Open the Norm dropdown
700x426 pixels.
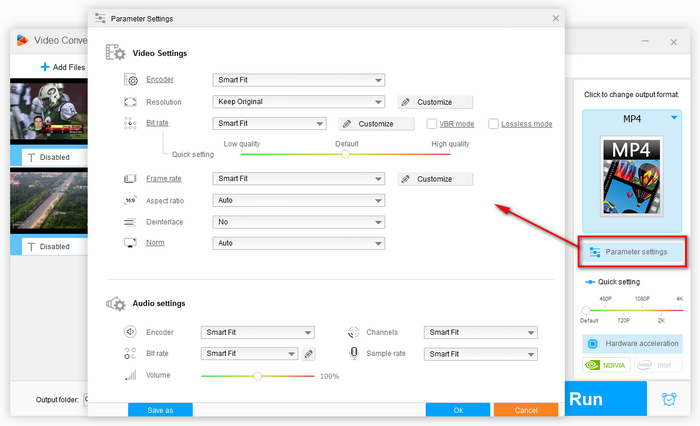pos(299,243)
